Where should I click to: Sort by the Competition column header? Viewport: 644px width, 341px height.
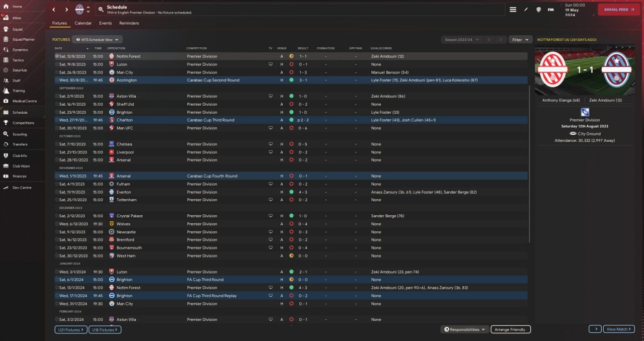click(196, 48)
